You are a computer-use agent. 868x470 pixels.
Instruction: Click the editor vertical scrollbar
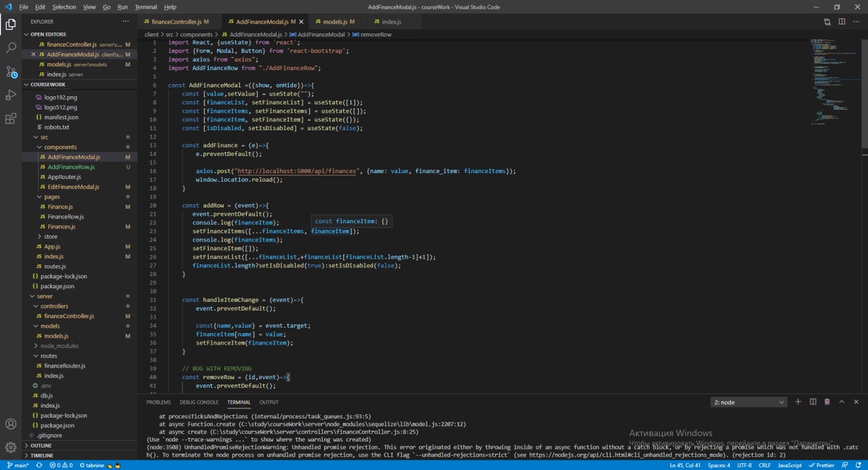(x=865, y=93)
